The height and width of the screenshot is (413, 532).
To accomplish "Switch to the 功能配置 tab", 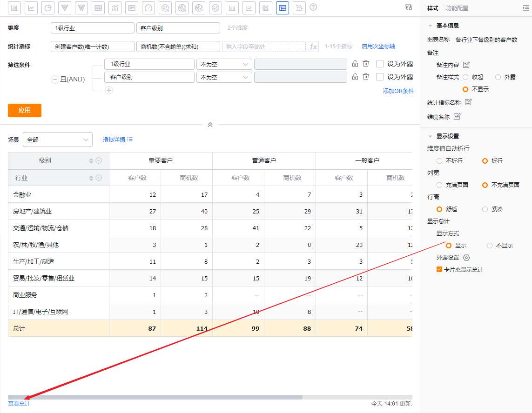I will coord(457,8).
